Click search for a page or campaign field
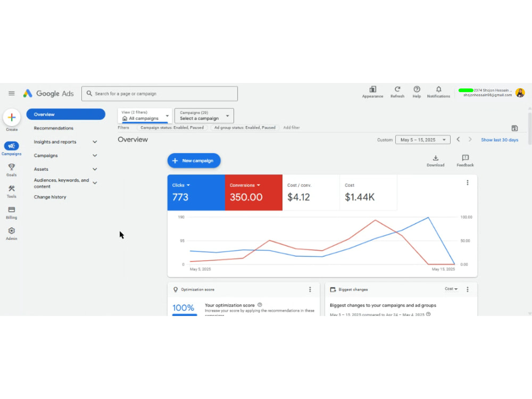 click(160, 94)
